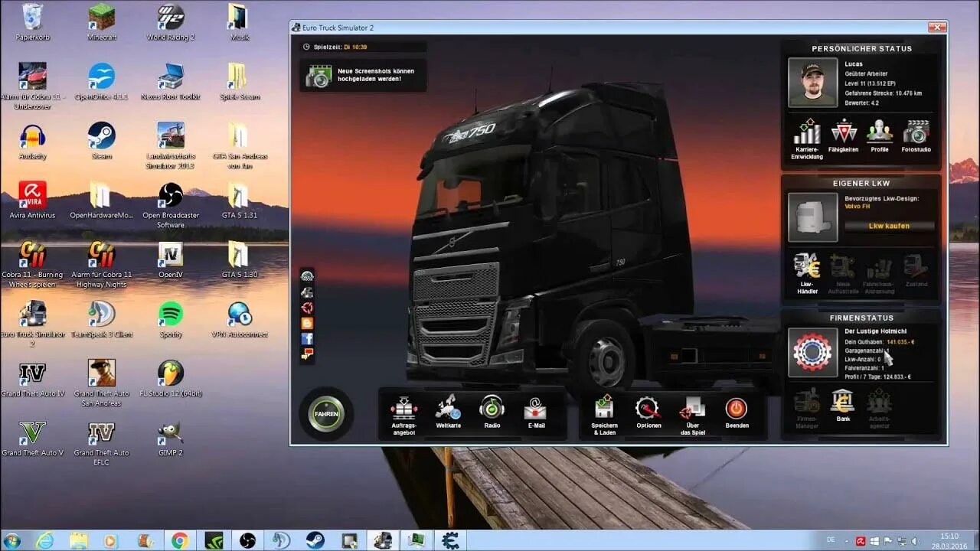Click the Blogger icon in game sidebar
The image size is (980, 551).
pos(307,323)
